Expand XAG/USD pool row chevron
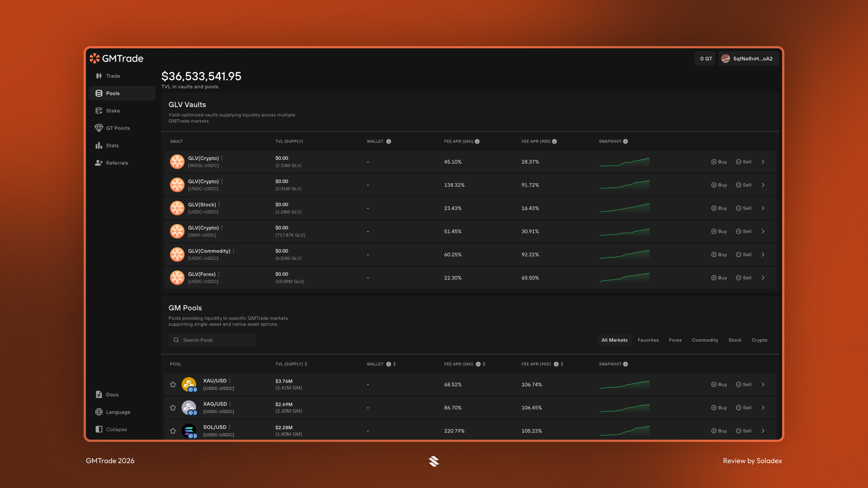868x488 pixels. pyautogui.click(x=763, y=408)
